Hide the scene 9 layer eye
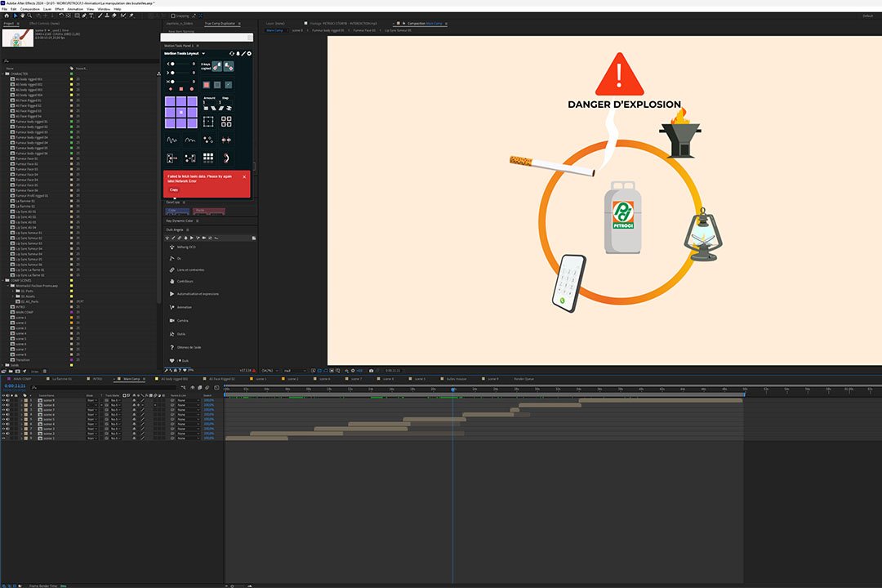This screenshot has width=882, height=588. 3,400
